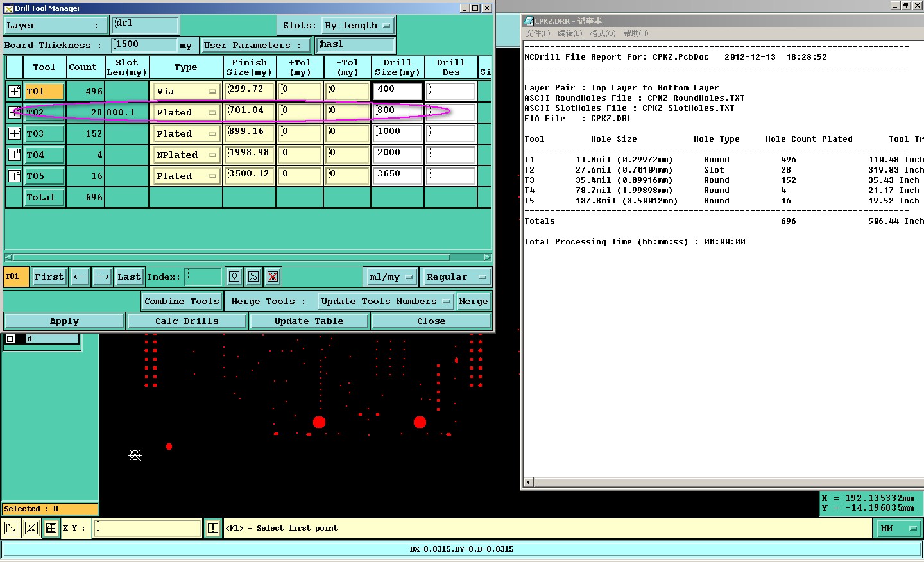Click the left arrow previous tool button
Screen dimensions: 924x562
point(80,277)
